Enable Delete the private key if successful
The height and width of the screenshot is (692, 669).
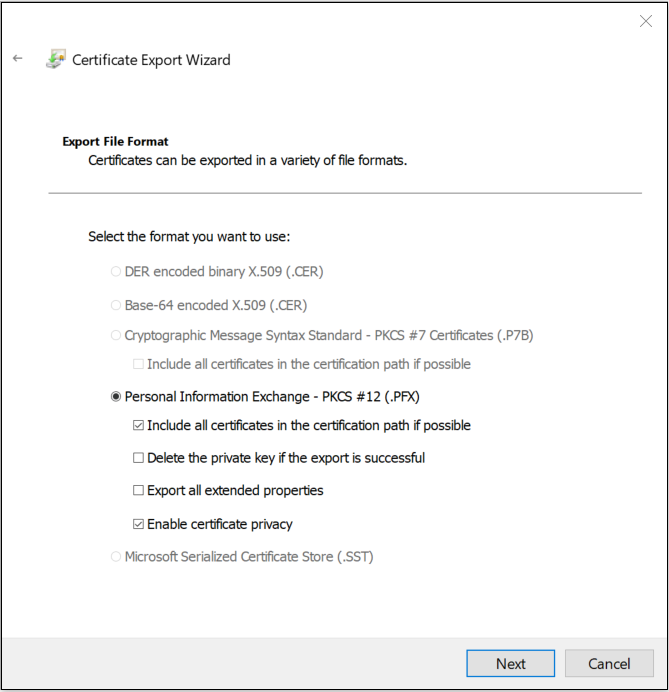pyautogui.click(x=139, y=458)
